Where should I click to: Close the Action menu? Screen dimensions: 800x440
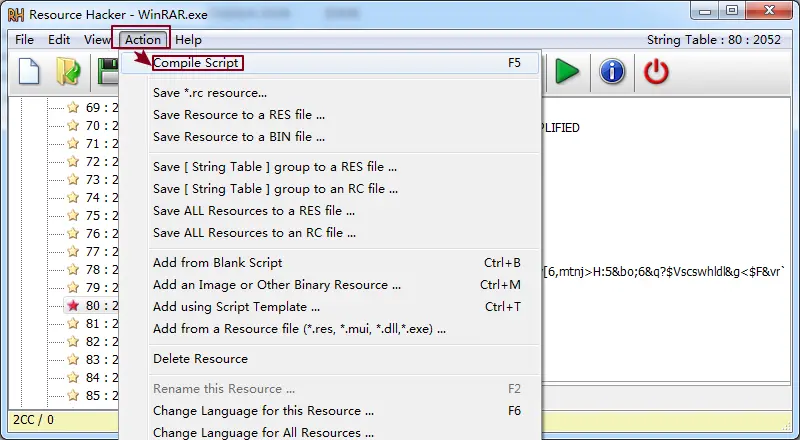(x=142, y=39)
